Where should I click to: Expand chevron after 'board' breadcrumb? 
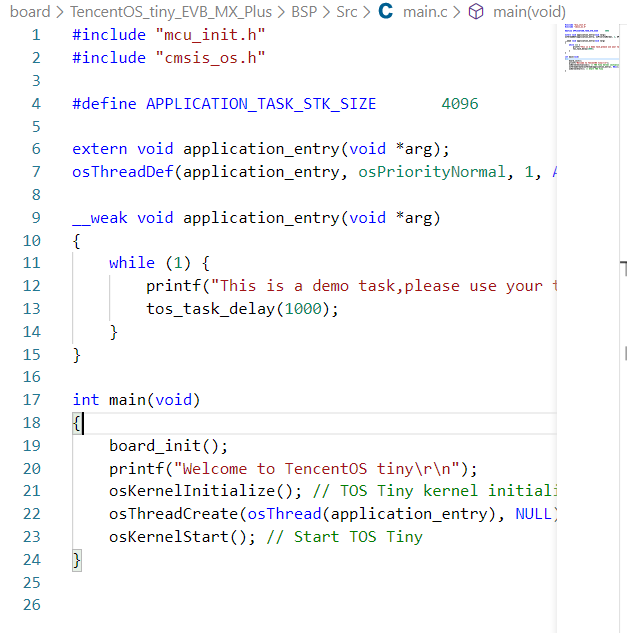coord(60,12)
